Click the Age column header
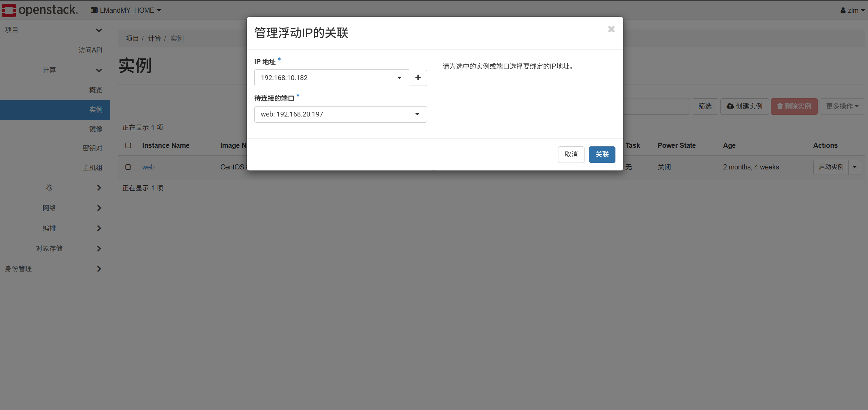 [729, 145]
